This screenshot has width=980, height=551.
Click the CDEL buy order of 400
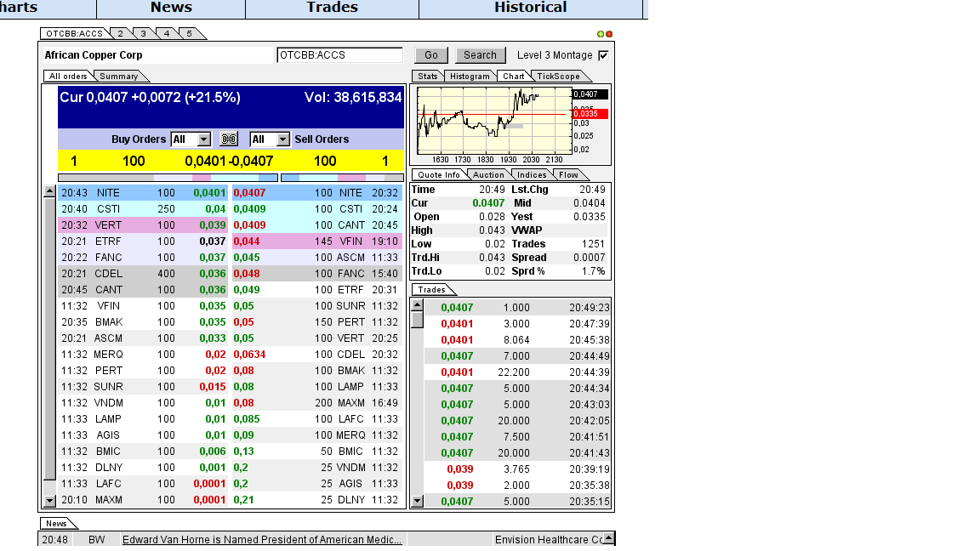click(145, 274)
